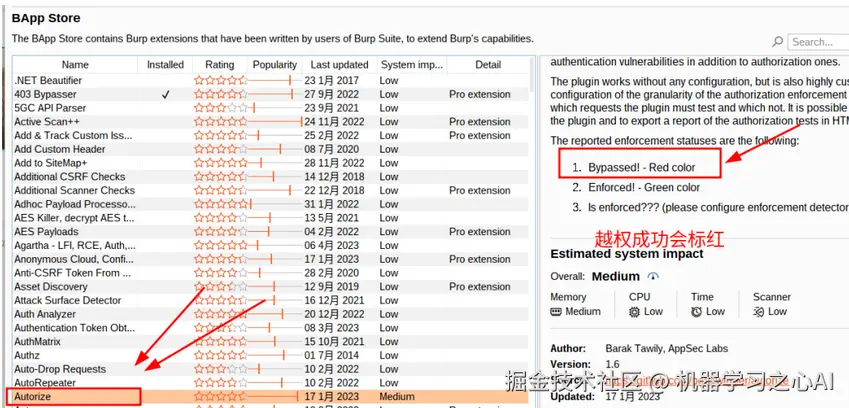Select the 403 Bypasser extension row

(x=271, y=94)
